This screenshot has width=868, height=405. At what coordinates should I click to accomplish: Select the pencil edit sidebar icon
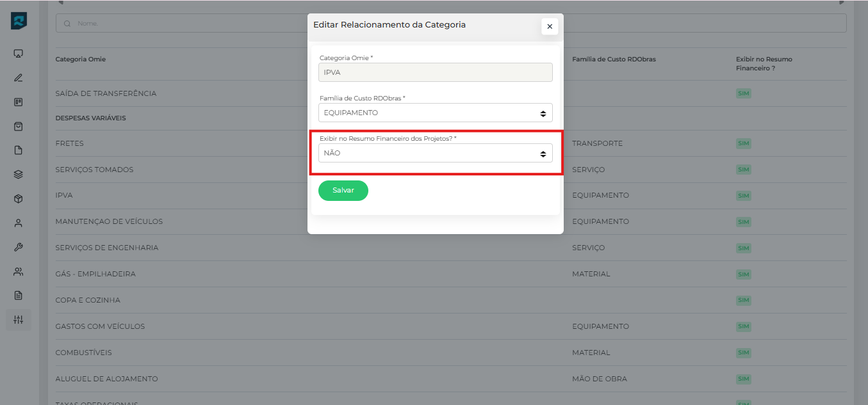tap(19, 78)
